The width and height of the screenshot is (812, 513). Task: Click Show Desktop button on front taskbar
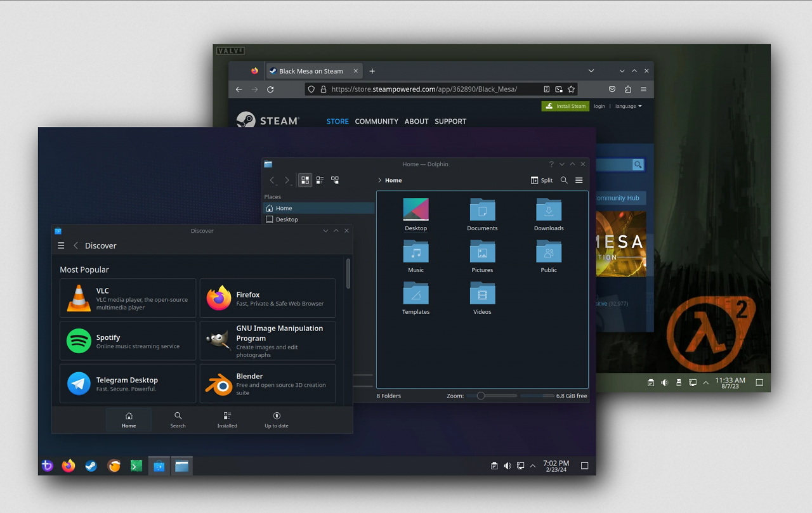click(585, 466)
